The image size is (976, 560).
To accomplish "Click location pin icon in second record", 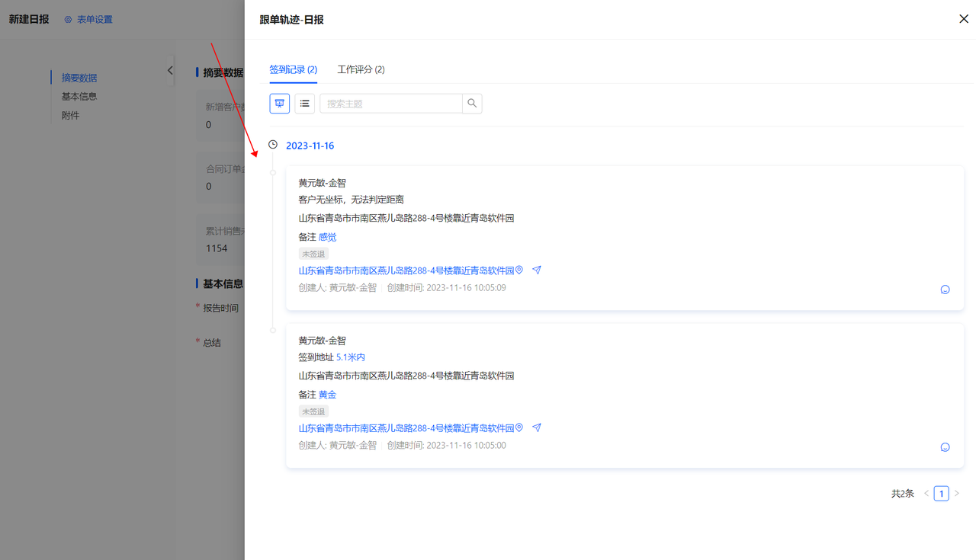I will (x=519, y=428).
